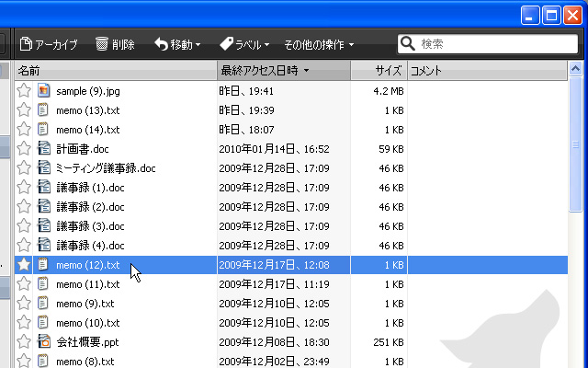Minimize the window

(530, 16)
